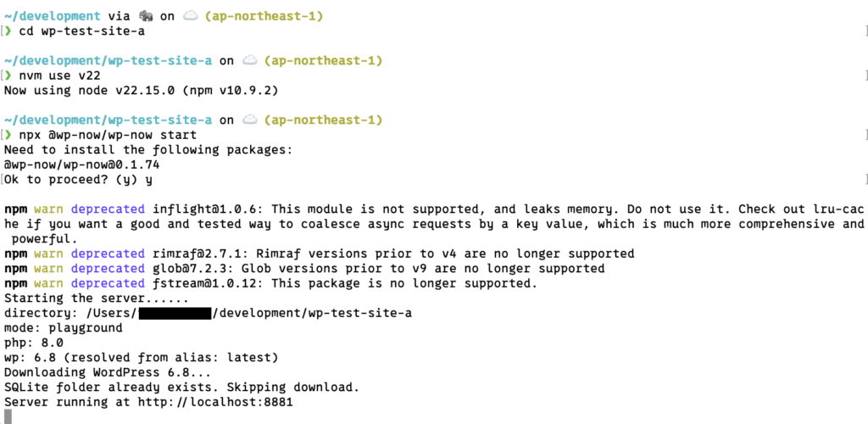Click the green prompt arrow before npx command
The image size is (868, 424).
(8, 135)
